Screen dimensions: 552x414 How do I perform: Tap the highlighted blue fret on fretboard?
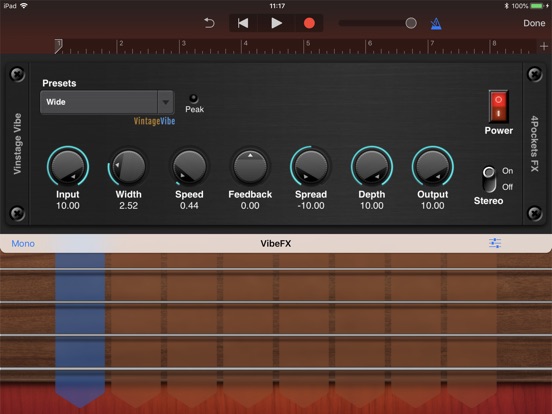pyautogui.click(x=80, y=327)
